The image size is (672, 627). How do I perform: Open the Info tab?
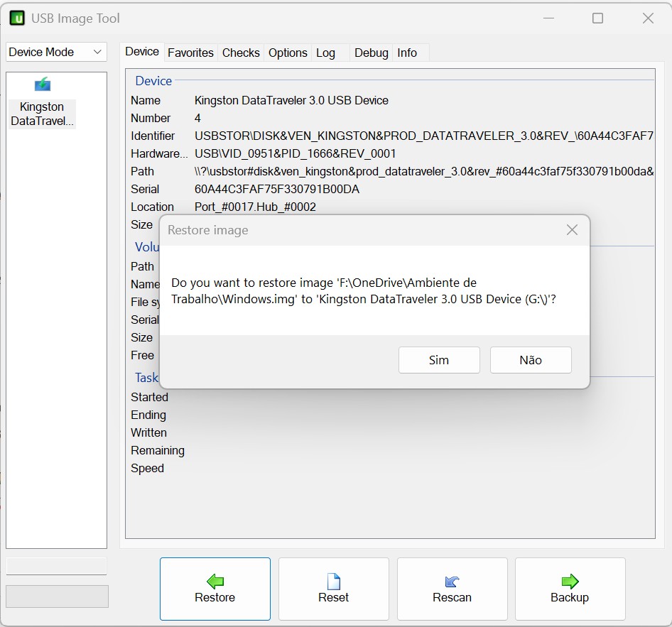407,53
